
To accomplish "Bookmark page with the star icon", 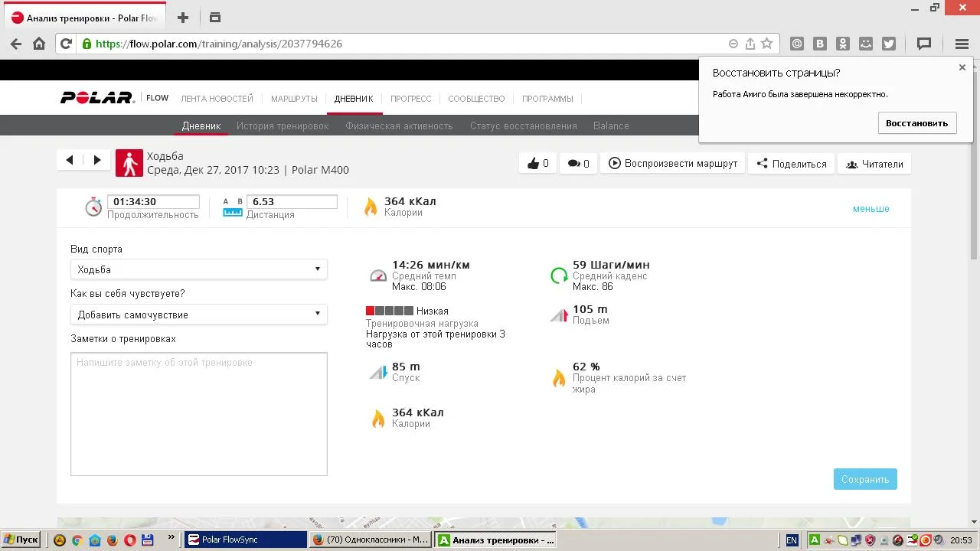I will click(x=766, y=44).
